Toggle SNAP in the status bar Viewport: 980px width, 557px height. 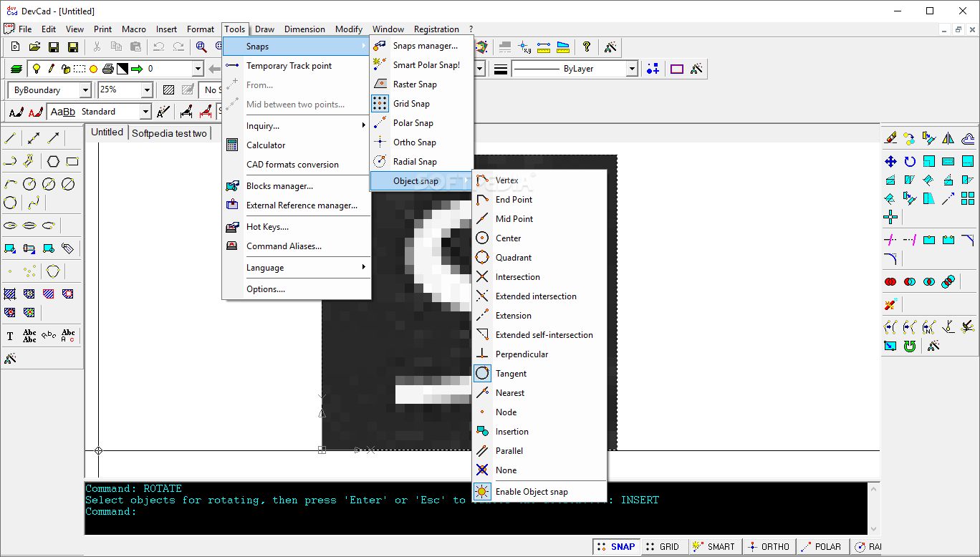(616, 546)
